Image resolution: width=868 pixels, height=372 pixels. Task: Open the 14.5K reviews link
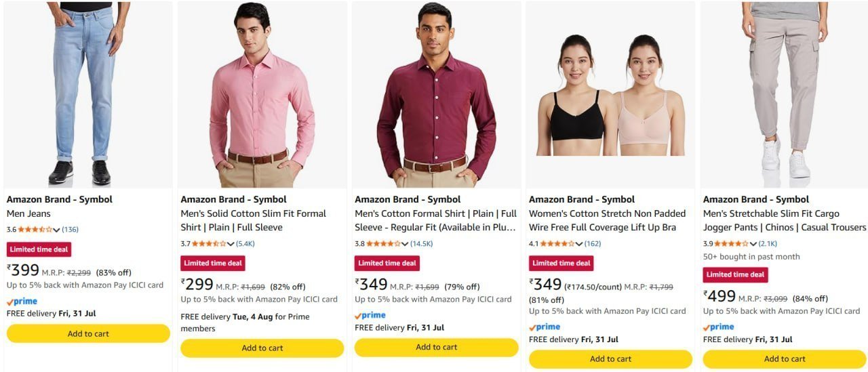click(x=421, y=244)
